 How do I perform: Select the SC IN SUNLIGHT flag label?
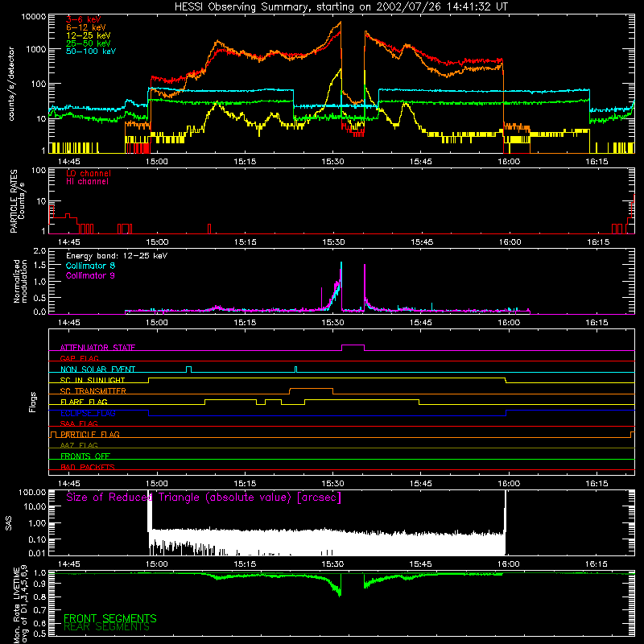point(93,380)
